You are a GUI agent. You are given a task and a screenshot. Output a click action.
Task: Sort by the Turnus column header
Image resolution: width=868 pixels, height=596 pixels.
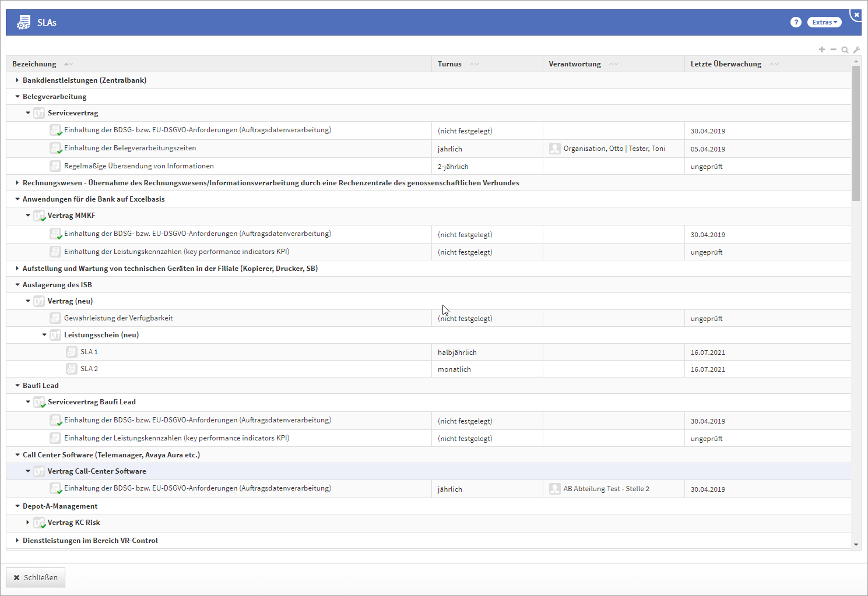[449, 64]
